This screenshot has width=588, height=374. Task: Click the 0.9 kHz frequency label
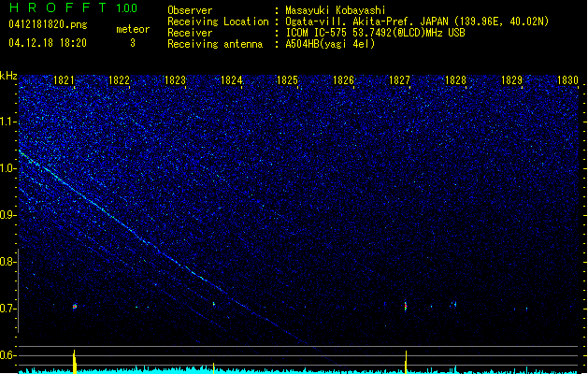click(8, 215)
